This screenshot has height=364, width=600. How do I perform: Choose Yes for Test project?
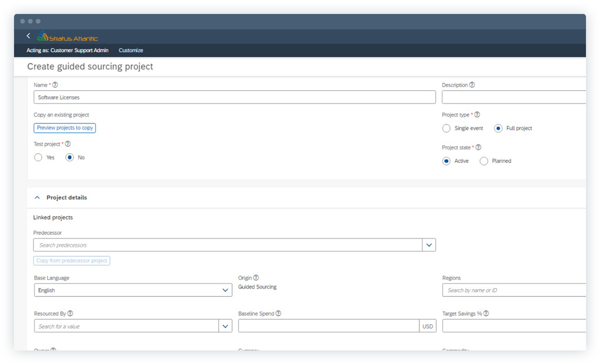click(x=38, y=157)
